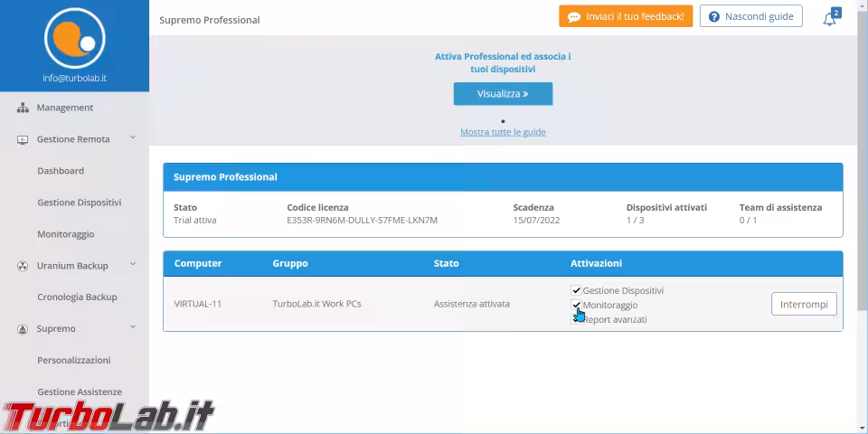868x434 pixels.
Task: Open the Mostra tutte le guide link
Action: click(503, 132)
